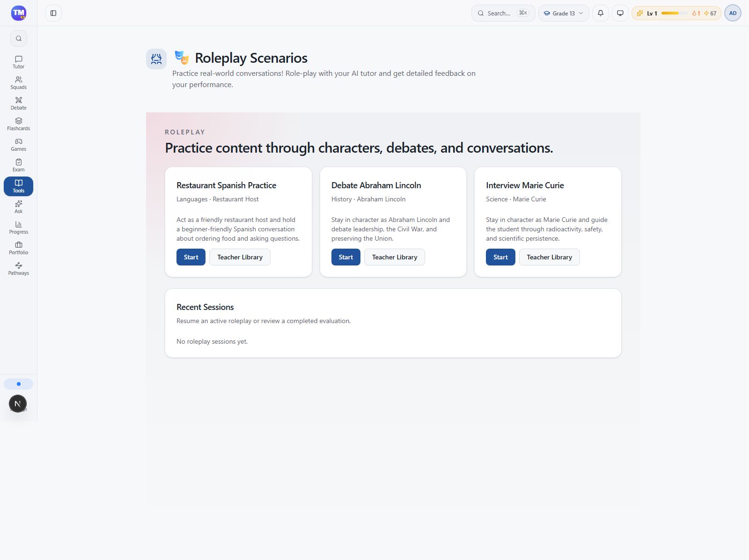Click the Lv 1 XP progress bar

674,13
